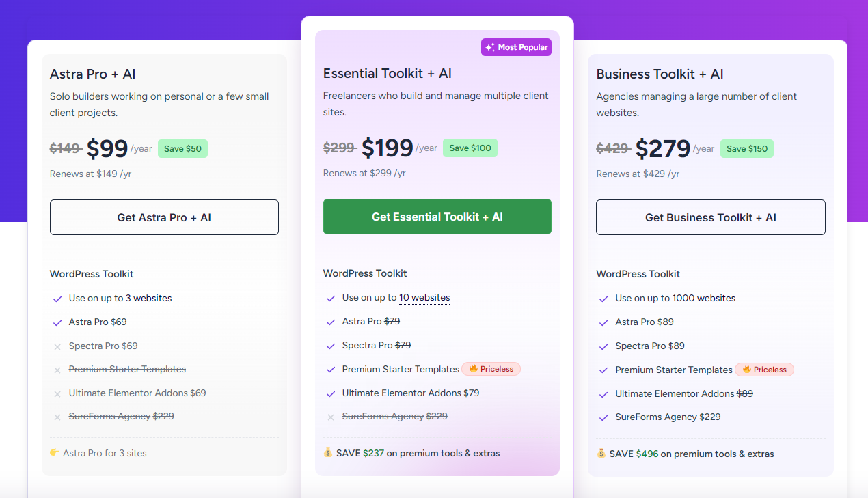Open the underlined 3 websites tooltip link
This screenshot has width=868, height=498.
pyautogui.click(x=149, y=299)
